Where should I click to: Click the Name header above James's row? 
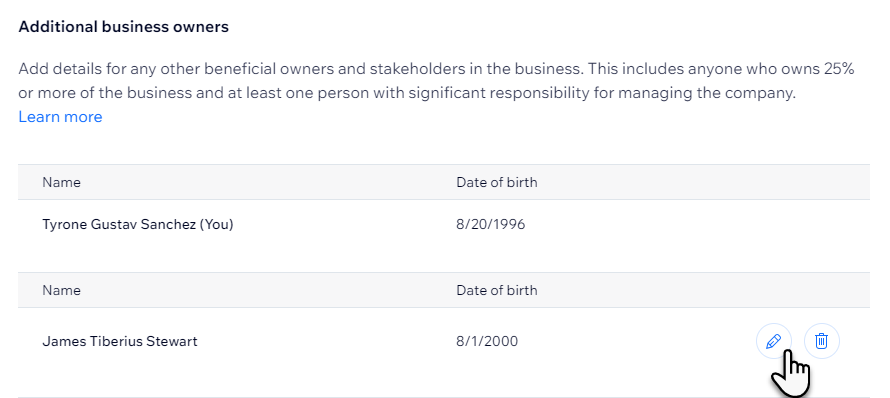coord(61,290)
